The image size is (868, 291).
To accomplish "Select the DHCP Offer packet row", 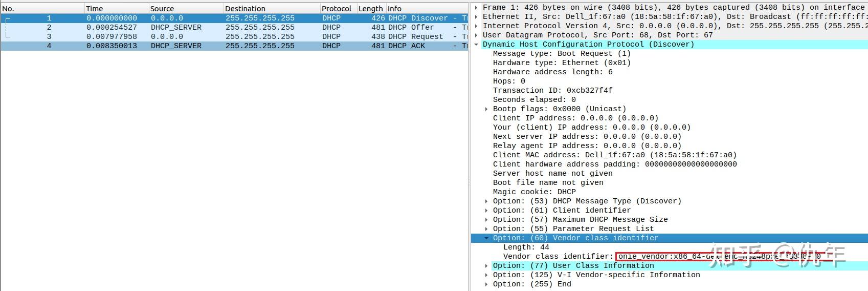I will point(234,27).
